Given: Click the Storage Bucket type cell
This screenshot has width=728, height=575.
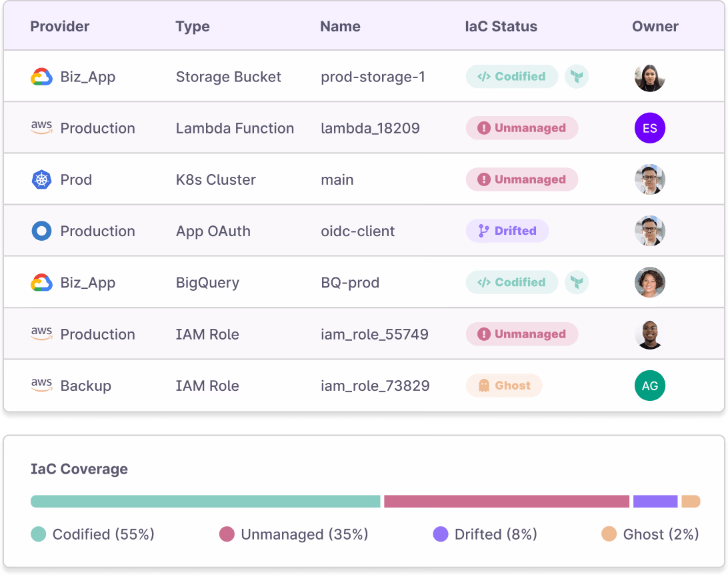Looking at the screenshot, I should [x=229, y=77].
